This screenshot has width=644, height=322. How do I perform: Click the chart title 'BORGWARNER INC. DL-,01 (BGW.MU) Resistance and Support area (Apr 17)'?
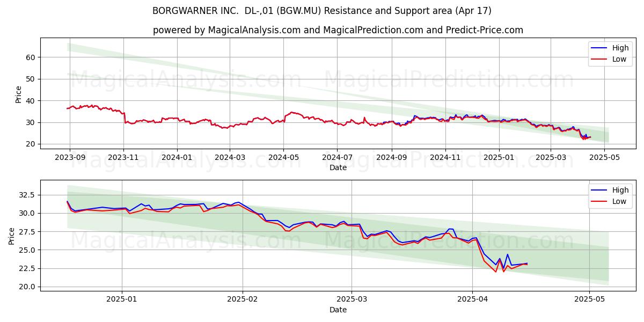pyautogui.click(x=322, y=11)
